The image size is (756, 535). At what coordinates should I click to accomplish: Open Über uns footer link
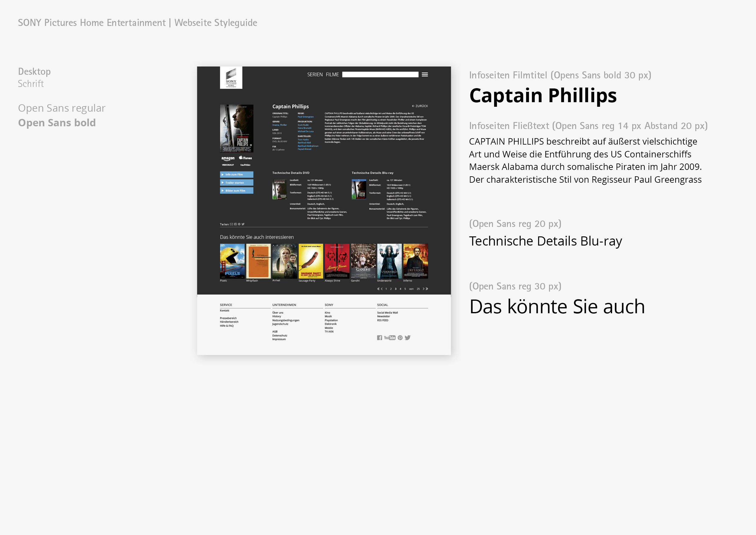point(278,313)
